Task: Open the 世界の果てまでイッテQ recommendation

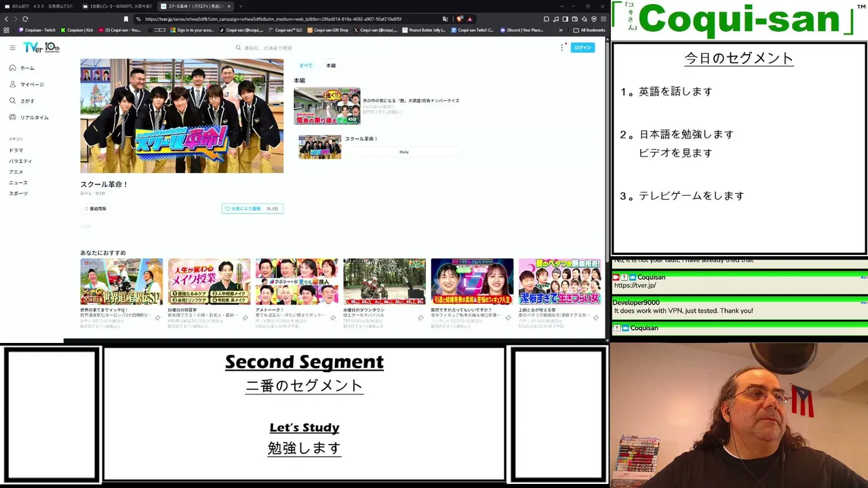Action: (121, 281)
